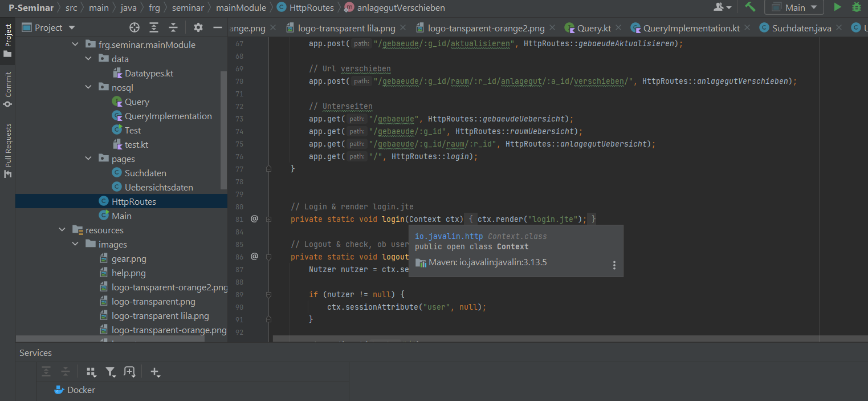Viewport: 868px width, 401px height.
Task: Select opened file target icon in Project panel
Action: (135, 27)
